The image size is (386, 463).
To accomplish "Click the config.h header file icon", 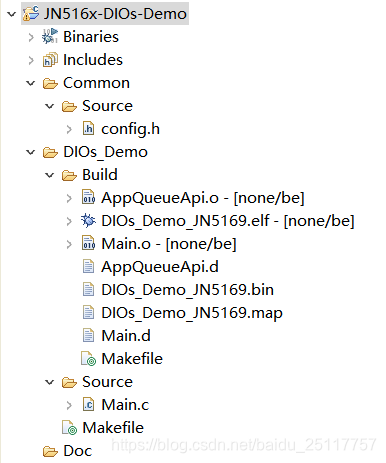I will pos(88,129).
